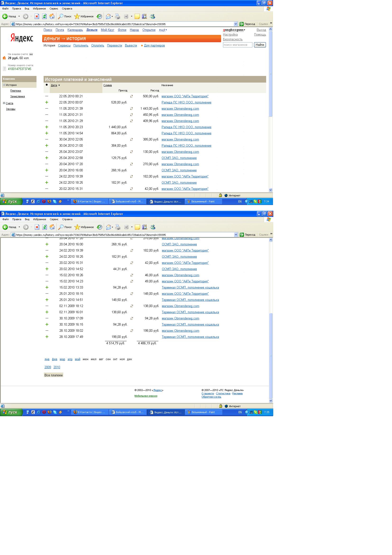The width and height of the screenshot is (392, 555).
Task: Open Безымянный - Paint task button in lower taskbar
Action: point(204,412)
